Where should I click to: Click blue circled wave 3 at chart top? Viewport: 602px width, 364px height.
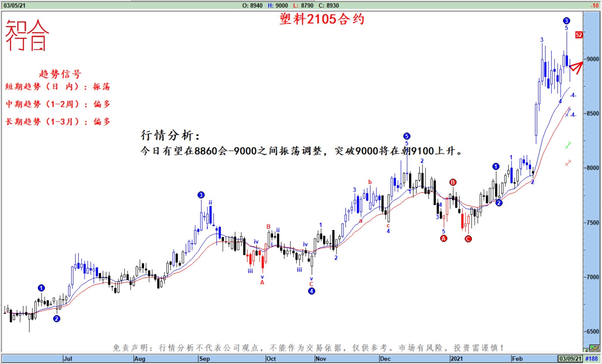(566, 21)
